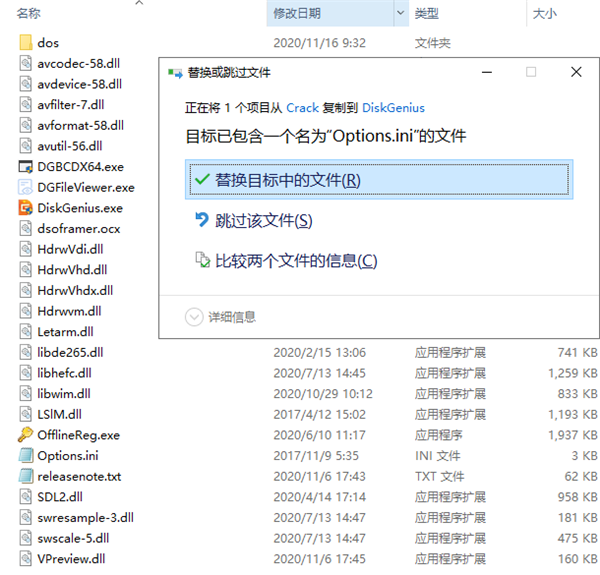
Task: Click the Hdrwvm.dll file icon
Action: pos(26,311)
